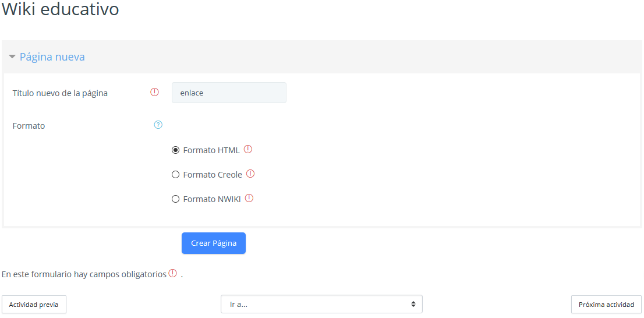The image size is (644, 318).
Task: Collapse the Página nueva section triangle
Action: point(12,57)
